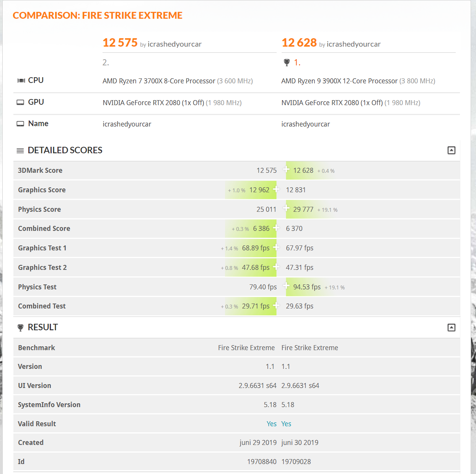Click the Yes valid result, second column
476x474 pixels.
pyautogui.click(x=286, y=424)
